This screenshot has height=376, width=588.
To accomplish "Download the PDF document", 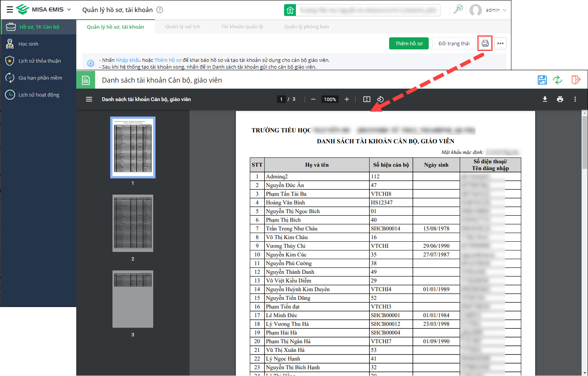I will 545,99.
